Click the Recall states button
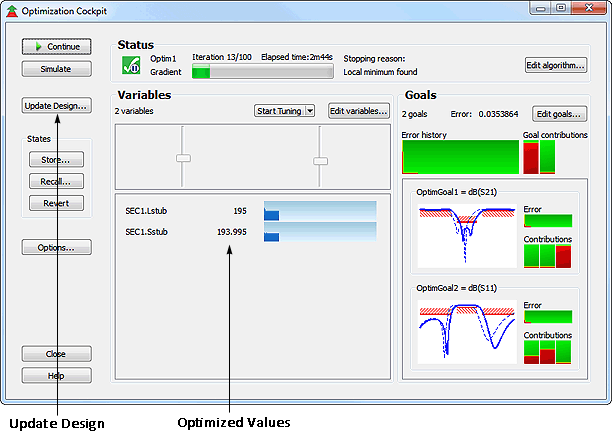This screenshot has height=438, width=612. 56,181
